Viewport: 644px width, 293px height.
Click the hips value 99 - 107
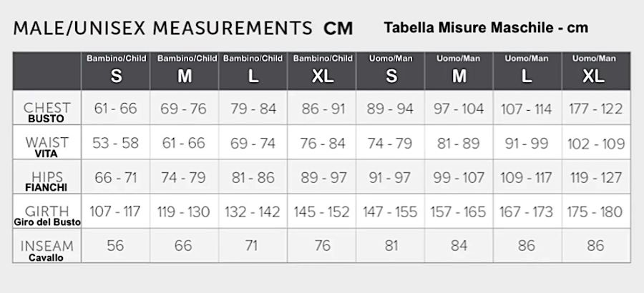pyautogui.click(x=460, y=177)
